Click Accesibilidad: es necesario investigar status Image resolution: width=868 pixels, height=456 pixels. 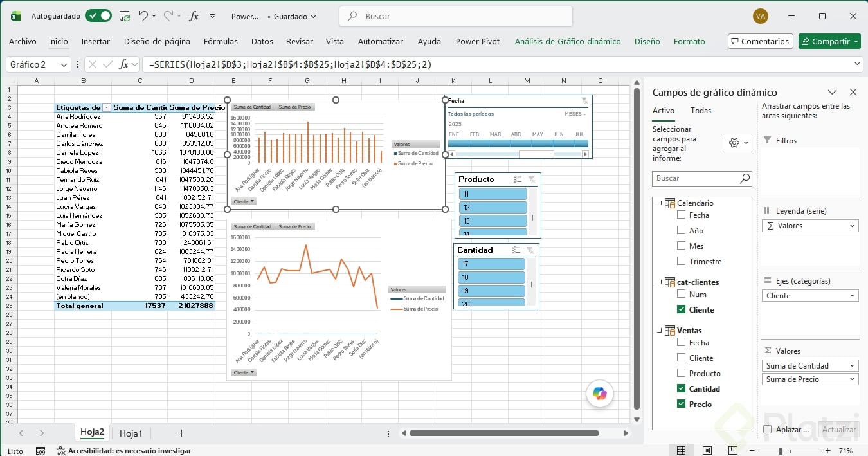123,451
